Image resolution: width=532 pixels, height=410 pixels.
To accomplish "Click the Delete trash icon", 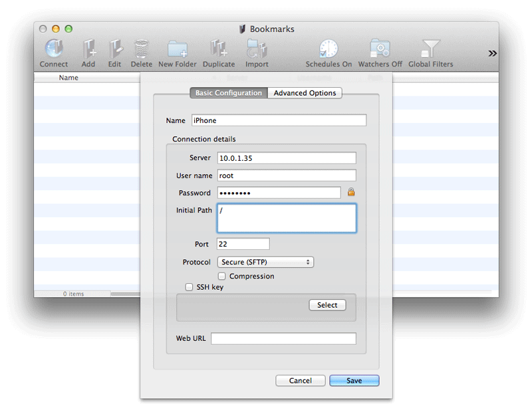I will pyautogui.click(x=141, y=49).
